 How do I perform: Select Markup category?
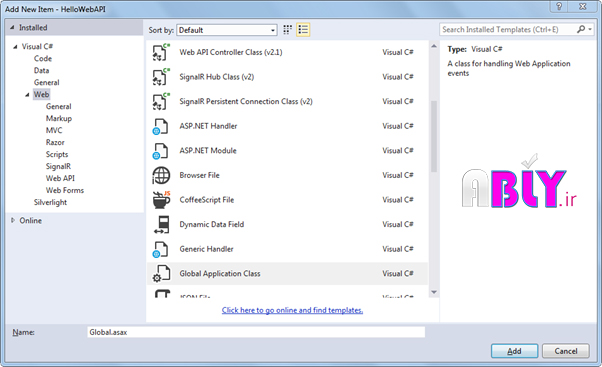pyautogui.click(x=59, y=118)
